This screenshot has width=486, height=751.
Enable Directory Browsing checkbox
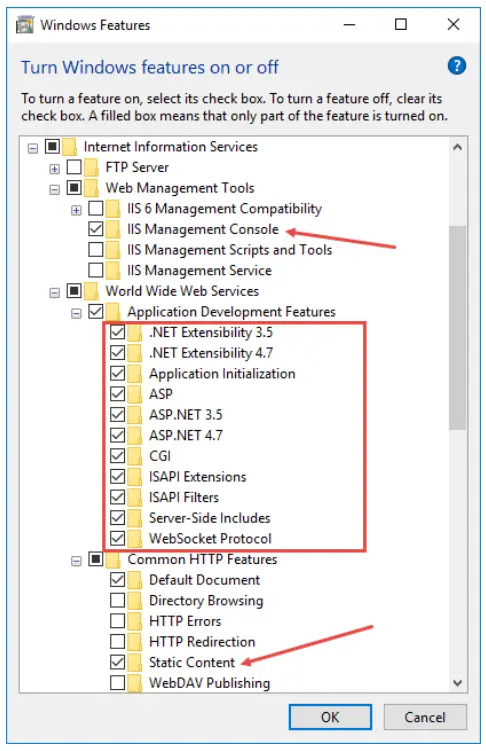tap(118, 600)
